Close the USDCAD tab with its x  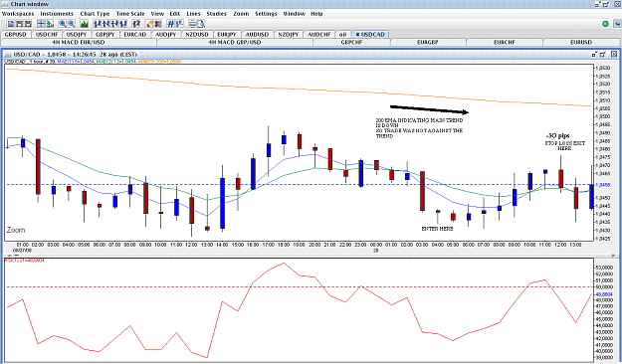coord(357,35)
